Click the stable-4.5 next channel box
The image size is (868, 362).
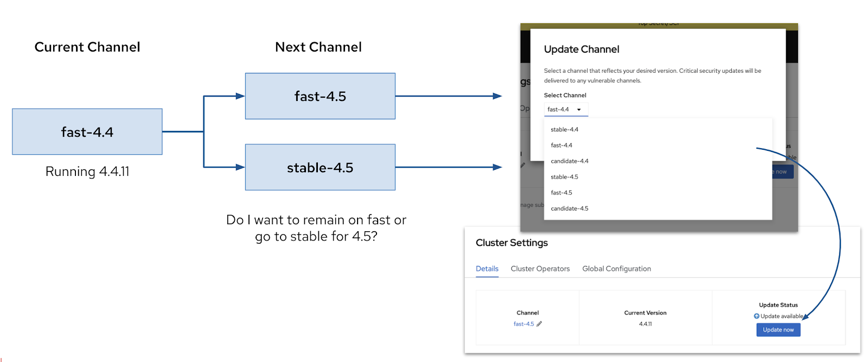pyautogui.click(x=320, y=167)
